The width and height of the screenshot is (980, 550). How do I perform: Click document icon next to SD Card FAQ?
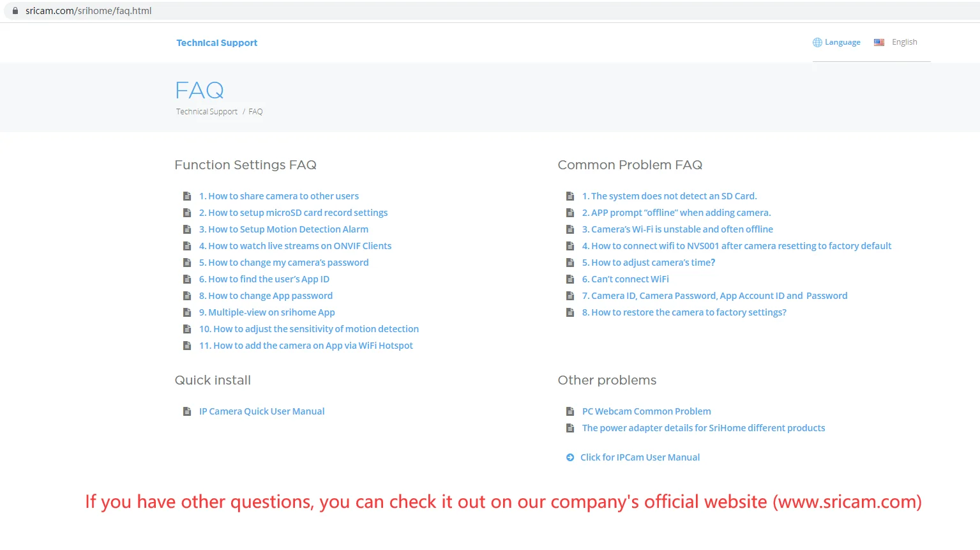tap(570, 196)
